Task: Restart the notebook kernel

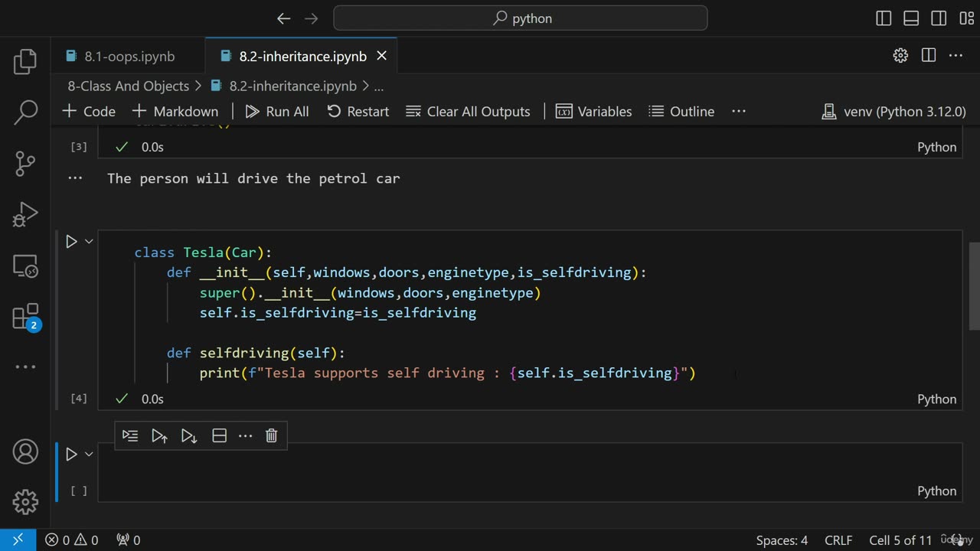Action: click(x=358, y=112)
